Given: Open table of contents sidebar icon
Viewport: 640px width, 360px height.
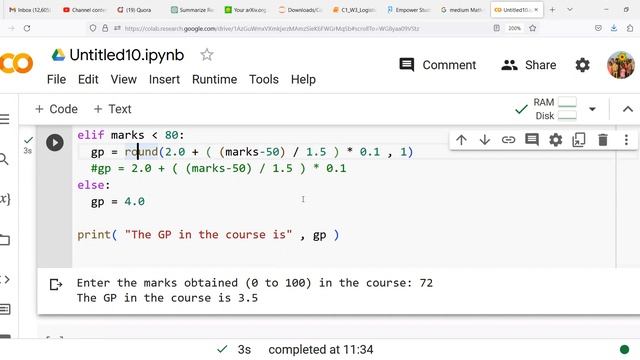Looking at the screenshot, I should 5,119.
